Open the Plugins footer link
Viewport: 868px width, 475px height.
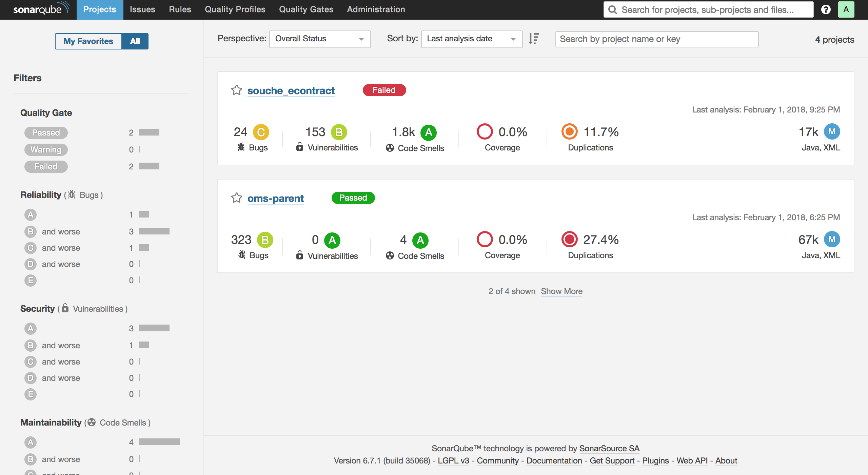[x=655, y=461]
